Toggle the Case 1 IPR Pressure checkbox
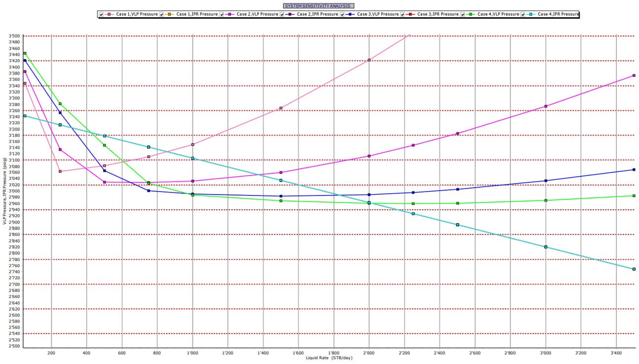 (162, 14)
